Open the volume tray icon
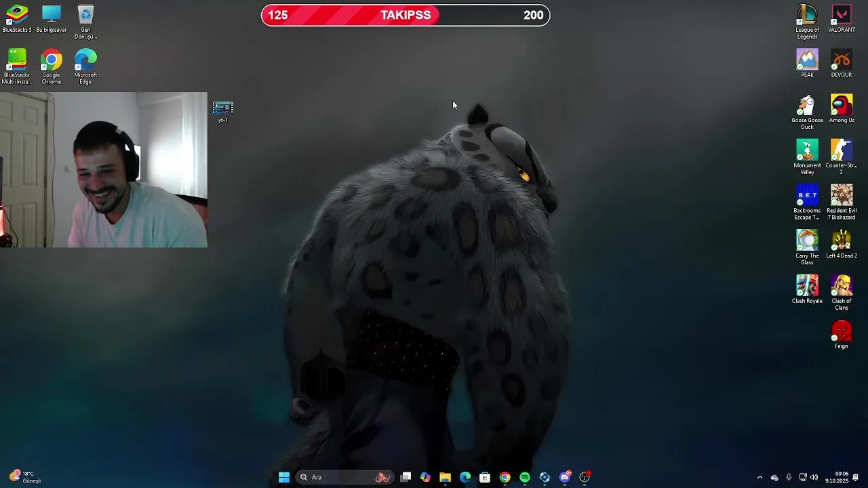 pos(814,477)
